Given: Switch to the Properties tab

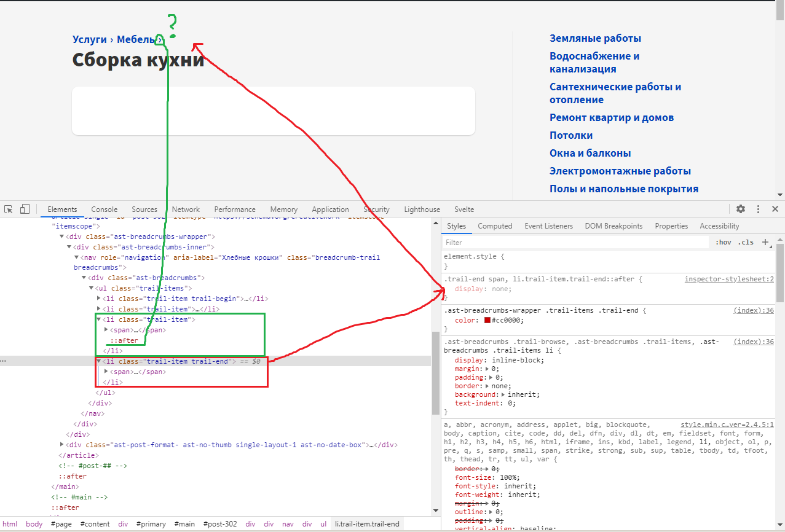Looking at the screenshot, I should [x=671, y=226].
